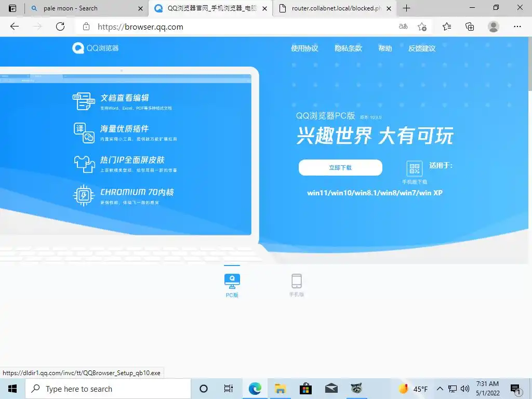The height and width of the screenshot is (399, 532).
Task: Open network status tray icon
Action: (x=453, y=389)
